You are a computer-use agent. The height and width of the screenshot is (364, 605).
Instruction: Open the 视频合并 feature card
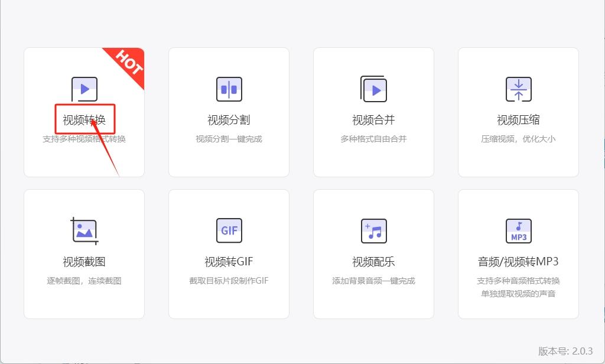pos(373,112)
